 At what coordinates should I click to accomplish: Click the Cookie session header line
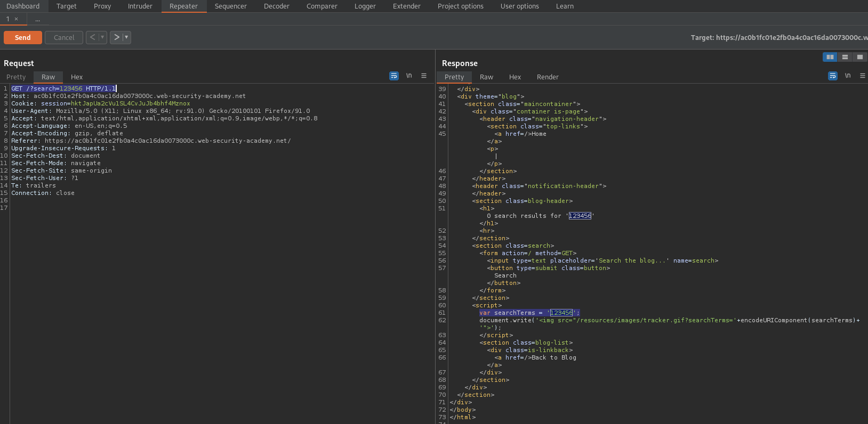(101, 103)
